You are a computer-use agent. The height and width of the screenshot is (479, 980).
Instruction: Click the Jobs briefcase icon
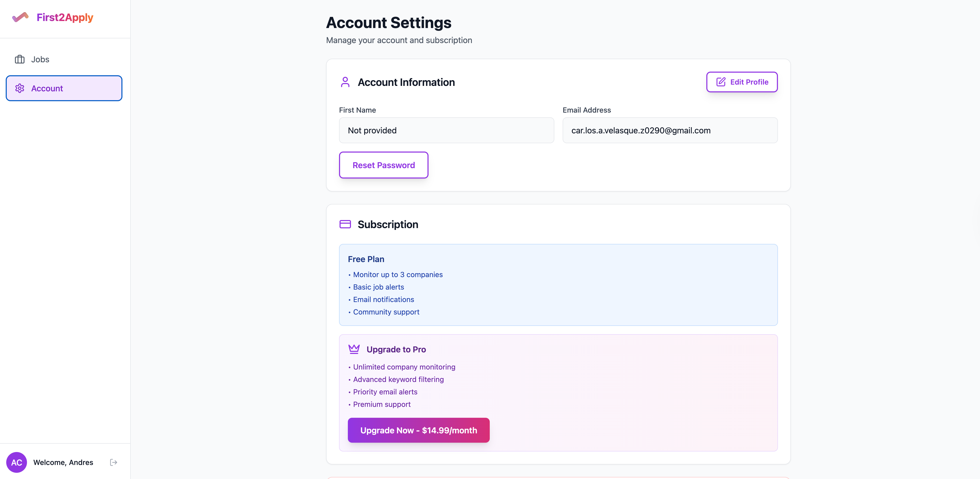coord(20,59)
